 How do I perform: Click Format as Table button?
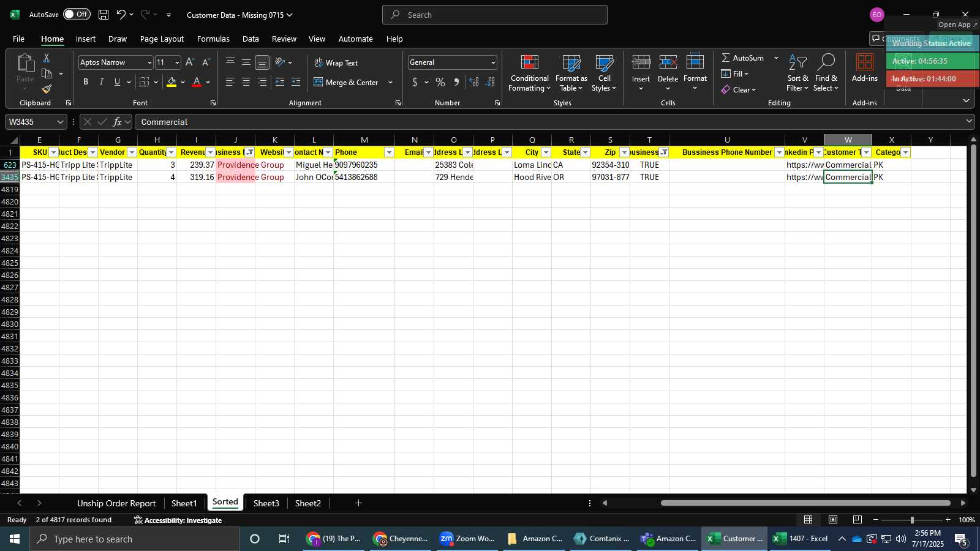click(571, 73)
